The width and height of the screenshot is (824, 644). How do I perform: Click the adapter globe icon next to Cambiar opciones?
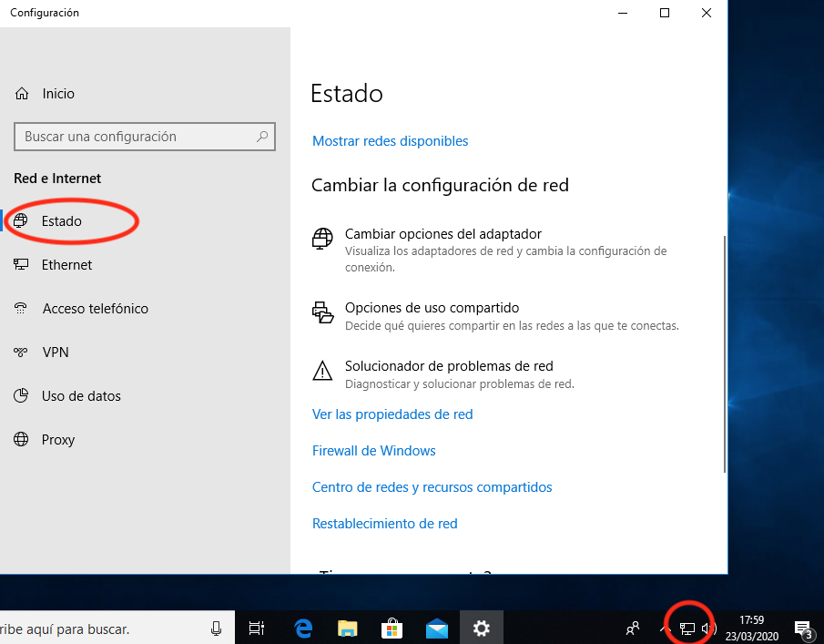click(322, 239)
